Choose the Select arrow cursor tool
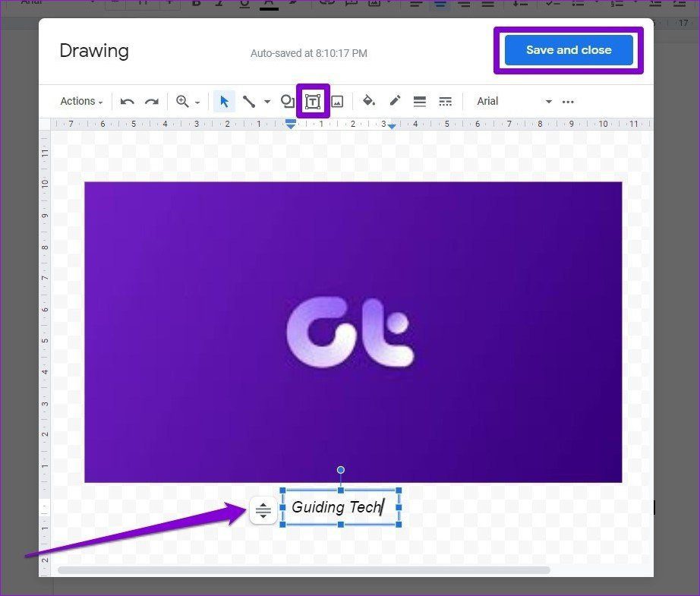This screenshot has width=700, height=596. pyautogui.click(x=224, y=102)
